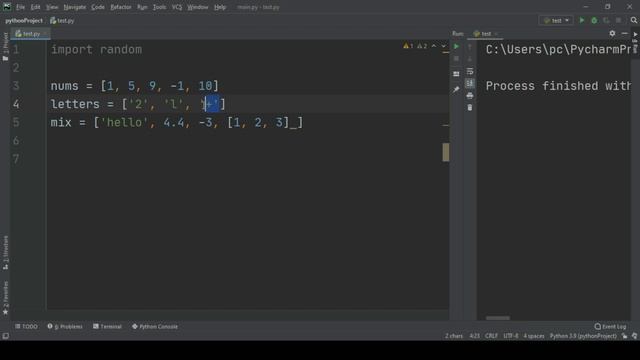Select the test tab in the Run panel
640x360 pixels.
[x=485, y=34]
